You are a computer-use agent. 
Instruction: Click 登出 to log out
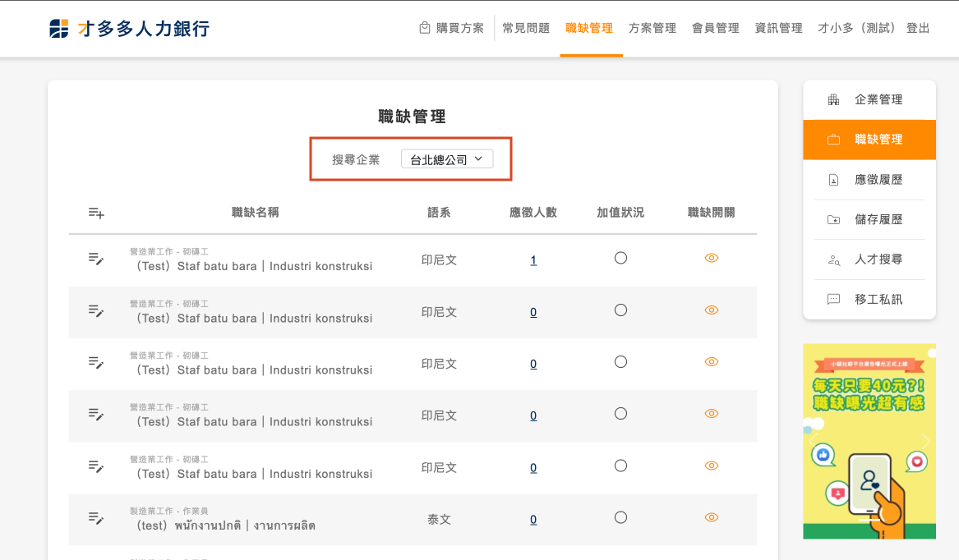(918, 28)
